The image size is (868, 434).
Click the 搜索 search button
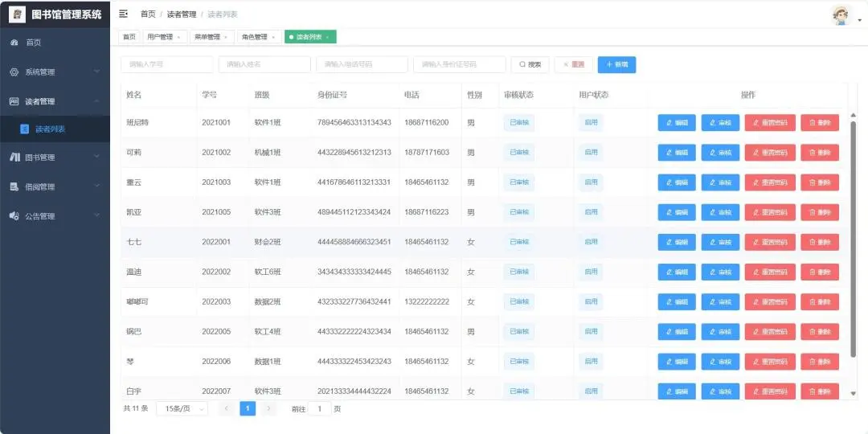(x=530, y=65)
